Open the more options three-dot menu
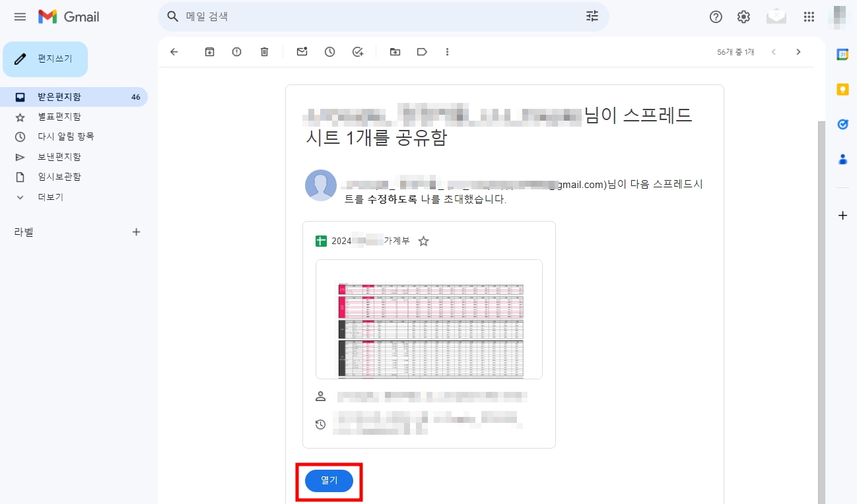The height and width of the screenshot is (504, 857). coord(448,51)
